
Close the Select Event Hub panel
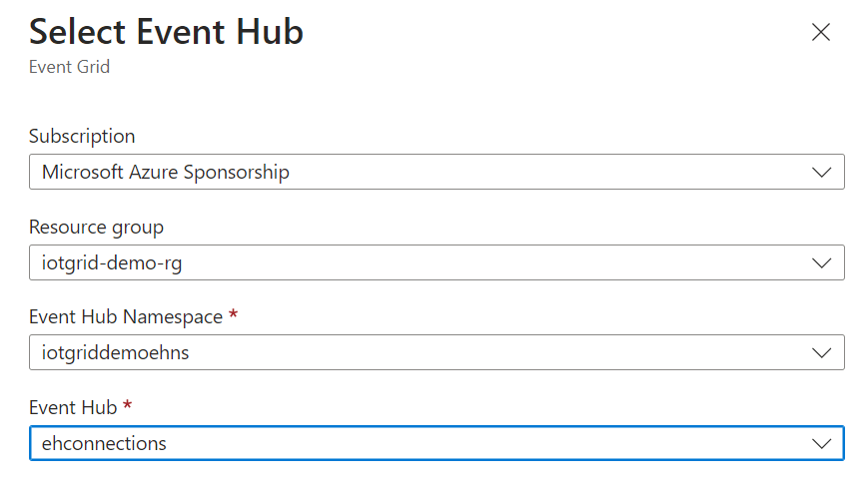(821, 33)
